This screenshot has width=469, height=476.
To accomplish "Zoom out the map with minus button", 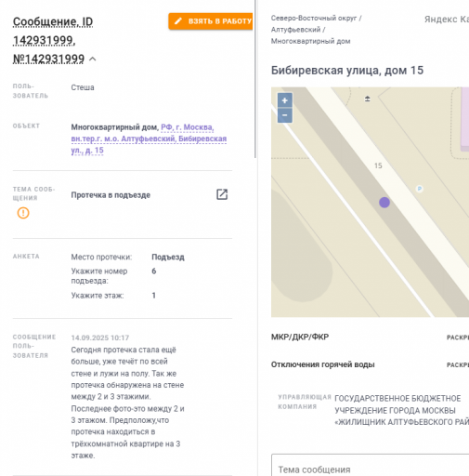I will [285, 115].
